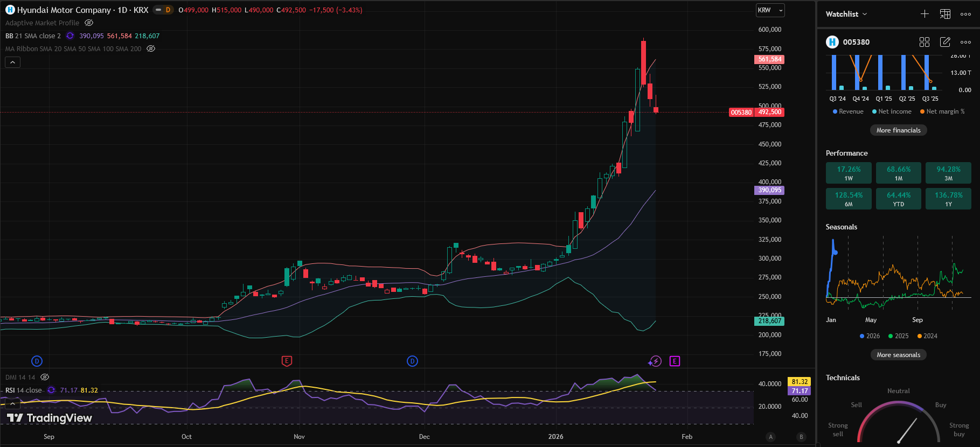
Task: Click the More financials button
Action: 899,130
